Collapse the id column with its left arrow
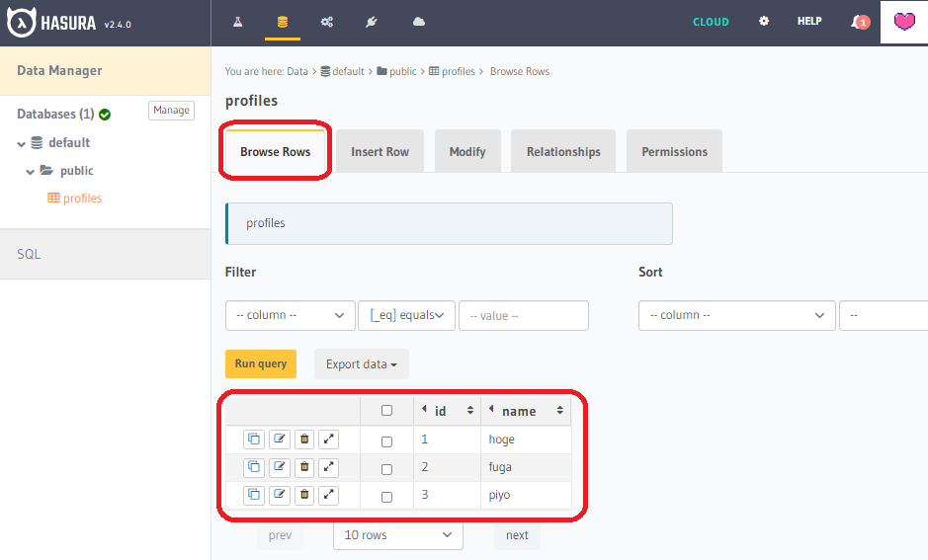The width and height of the screenshot is (928, 560). [x=424, y=409]
